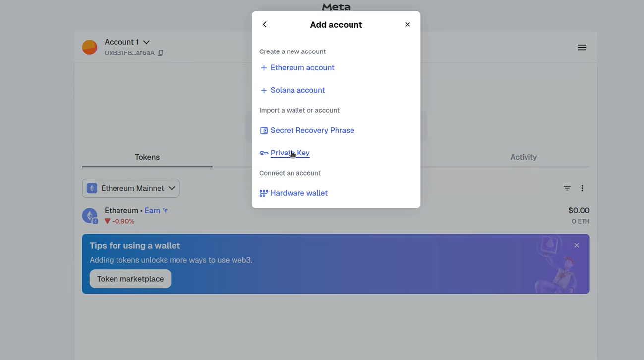The width and height of the screenshot is (644, 360).
Task: Click the -0.90% price change value
Action: [x=123, y=221]
